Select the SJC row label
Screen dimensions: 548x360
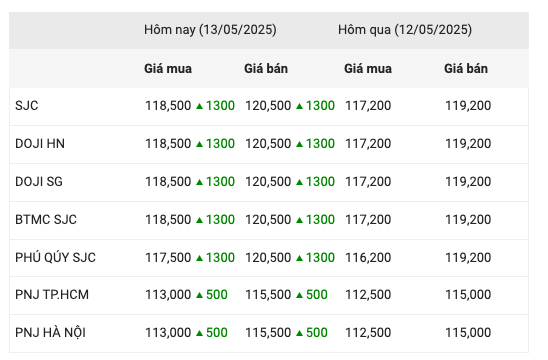(x=27, y=106)
